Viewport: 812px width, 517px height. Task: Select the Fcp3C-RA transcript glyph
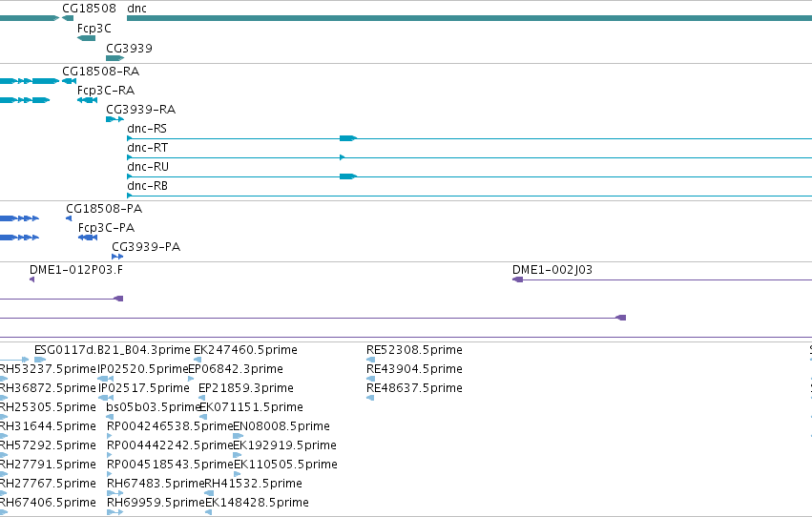click(x=87, y=100)
